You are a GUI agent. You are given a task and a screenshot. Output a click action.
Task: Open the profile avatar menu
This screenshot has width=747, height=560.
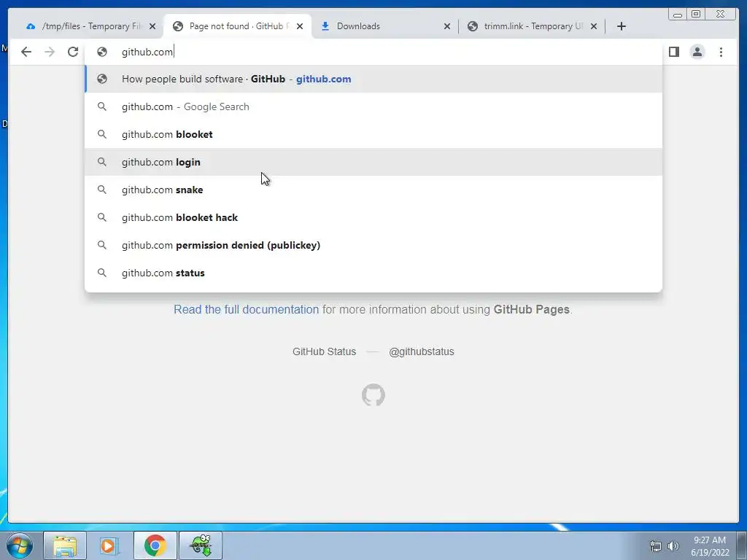pyautogui.click(x=697, y=52)
